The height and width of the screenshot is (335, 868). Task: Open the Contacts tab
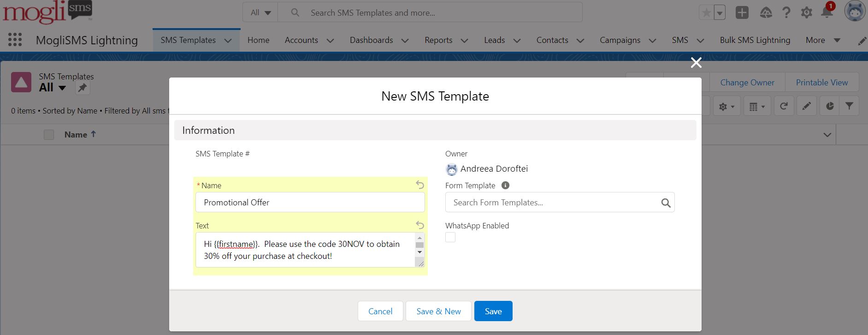(x=552, y=40)
